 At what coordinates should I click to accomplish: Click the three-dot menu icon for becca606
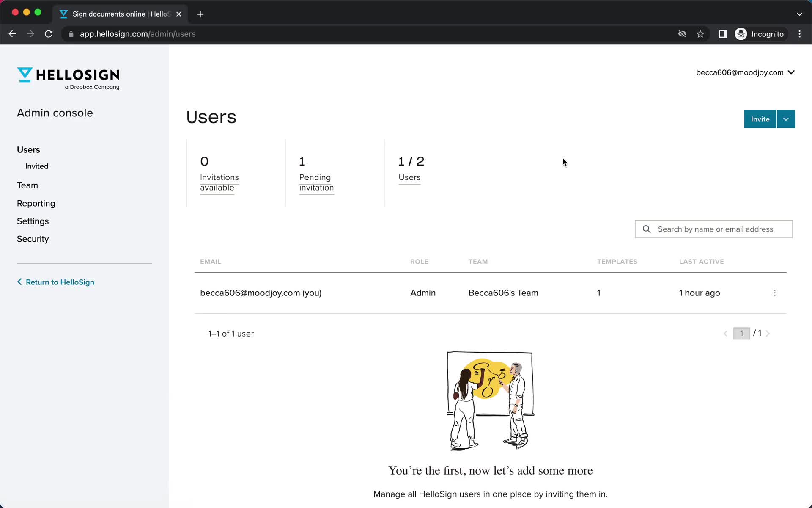coord(775,293)
